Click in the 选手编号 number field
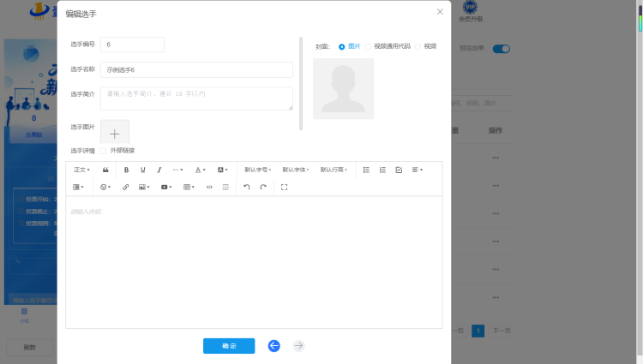The width and height of the screenshot is (643, 364). (132, 45)
